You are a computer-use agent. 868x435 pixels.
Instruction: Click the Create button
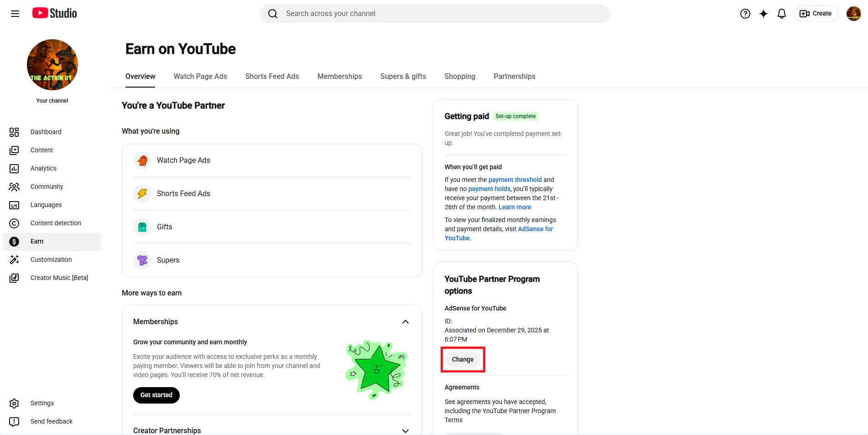816,14
